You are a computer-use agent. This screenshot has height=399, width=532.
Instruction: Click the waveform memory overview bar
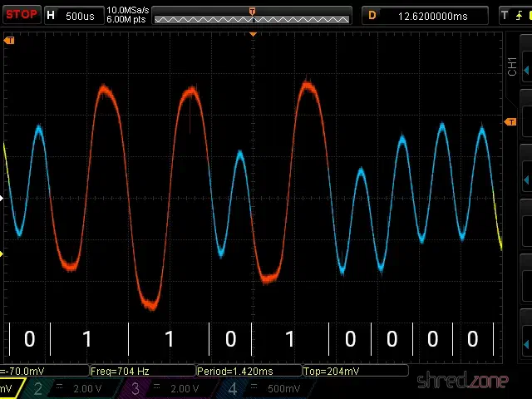coord(252,16)
